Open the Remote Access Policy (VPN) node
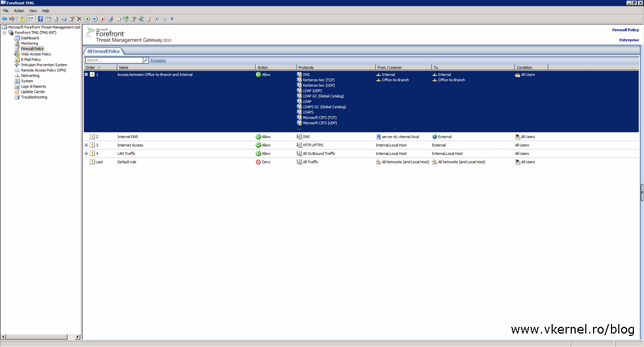644x347 pixels. pyautogui.click(x=43, y=70)
